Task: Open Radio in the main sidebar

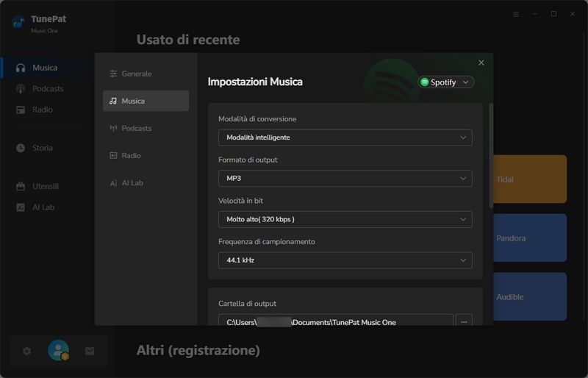Action: pos(43,110)
